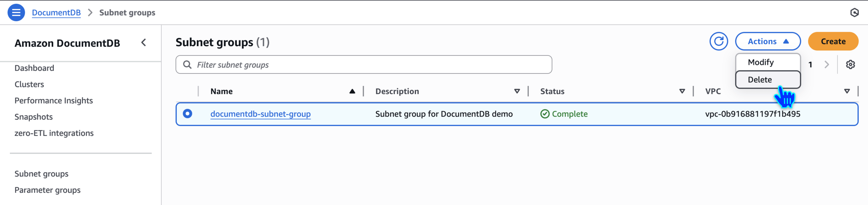Viewport: 868px width, 205px height.
Task: Click the green Complete status checkmark
Action: pos(545,114)
